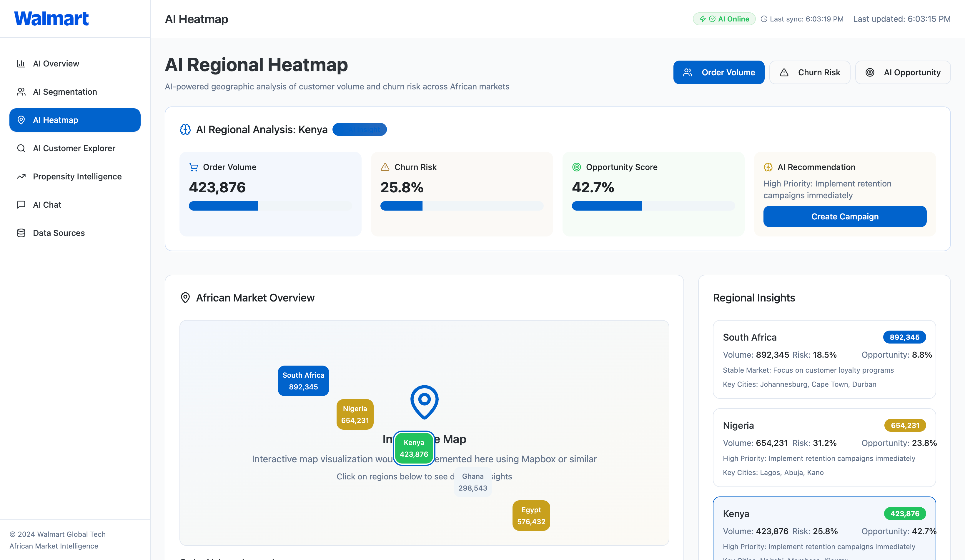Click the brain icon next to AI Regional Analysis
The image size is (965, 560).
185,129
